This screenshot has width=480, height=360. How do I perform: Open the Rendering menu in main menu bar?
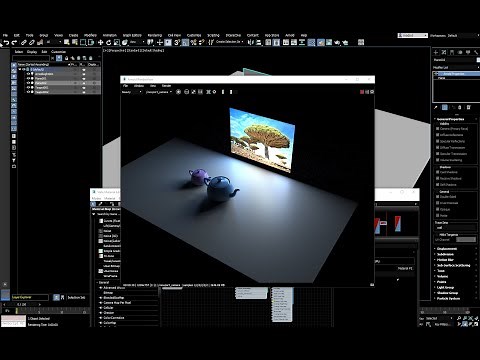155,35
